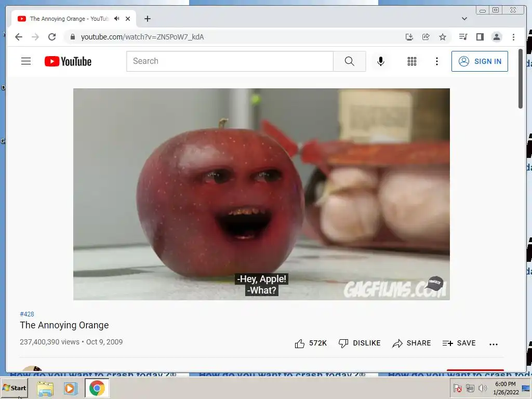Image resolution: width=532 pixels, height=399 pixels.
Task: Click the search magnifier button
Action: coord(349,61)
